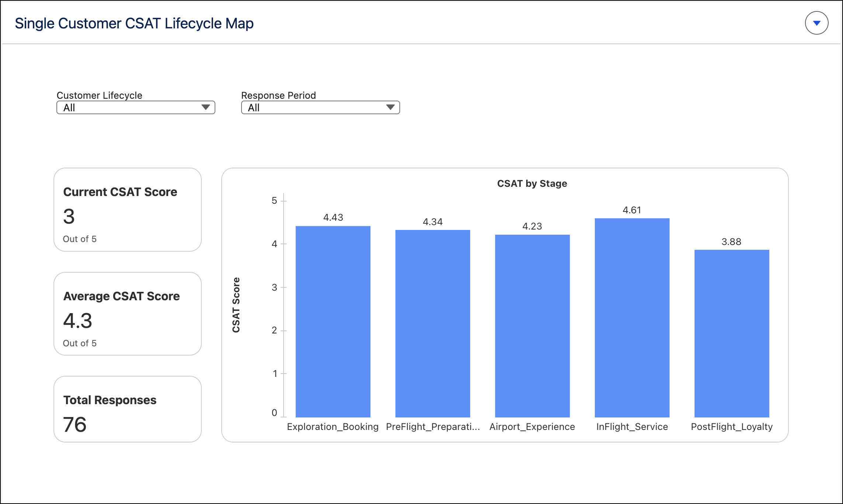843x504 pixels.
Task: Click the InFlight_Service bar in chart
Action: tap(632, 318)
